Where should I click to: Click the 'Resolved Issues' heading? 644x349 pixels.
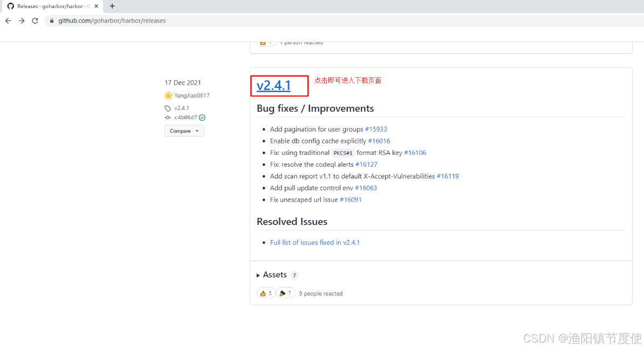(x=292, y=222)
